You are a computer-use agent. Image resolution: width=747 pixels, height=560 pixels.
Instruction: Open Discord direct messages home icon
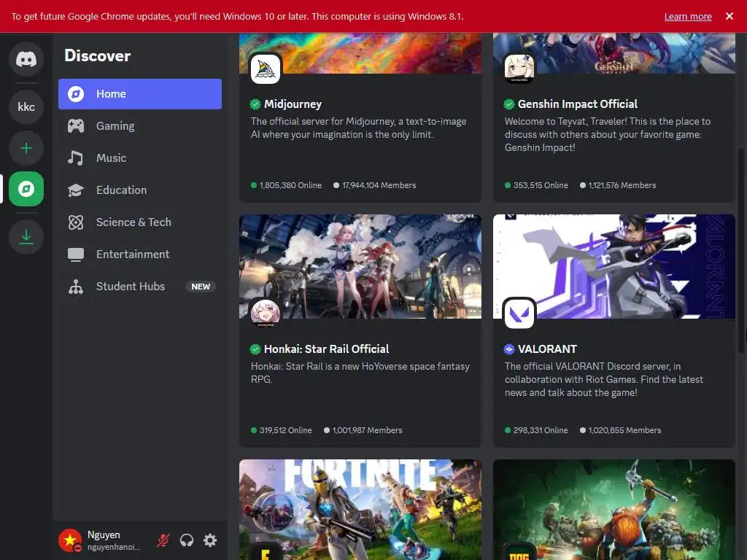pyautogui.click(x=26, y=59)
